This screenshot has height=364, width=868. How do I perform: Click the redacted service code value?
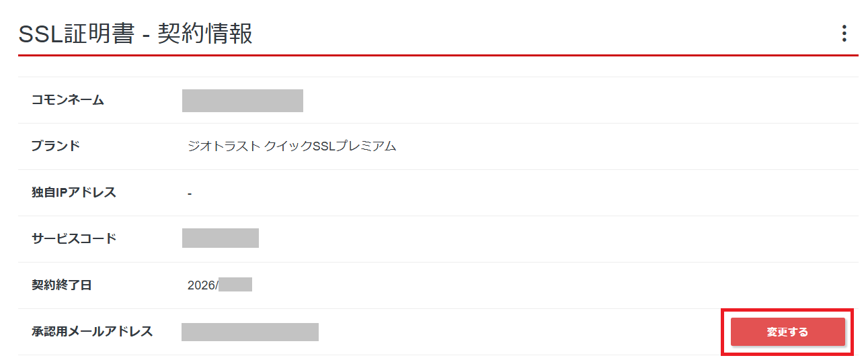(x=220, y=238)
